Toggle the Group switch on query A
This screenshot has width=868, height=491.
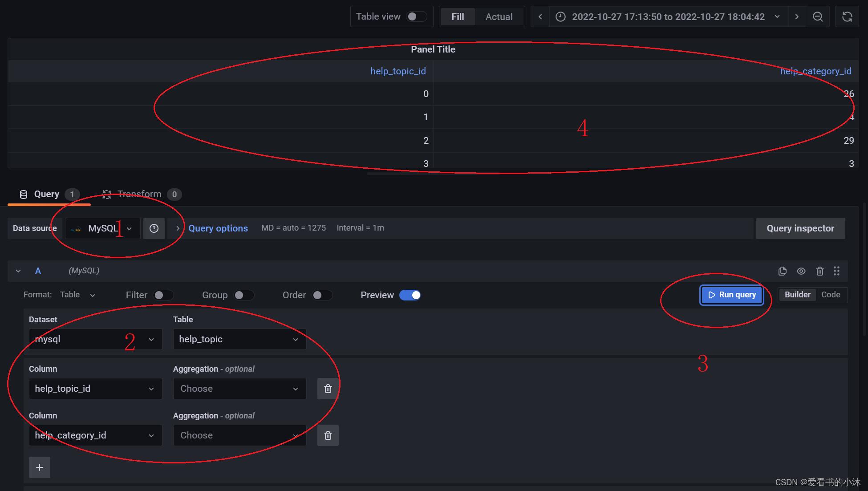(241, 295)
